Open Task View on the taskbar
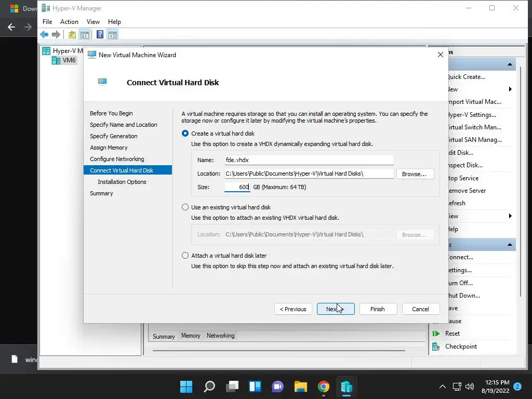Screen dimensions: 532x399 point(232,387)
